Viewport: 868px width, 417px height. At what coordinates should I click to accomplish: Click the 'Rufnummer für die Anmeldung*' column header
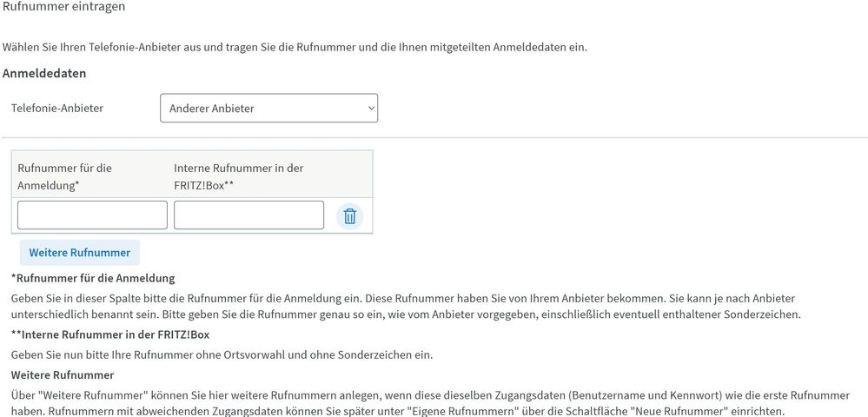65,176
